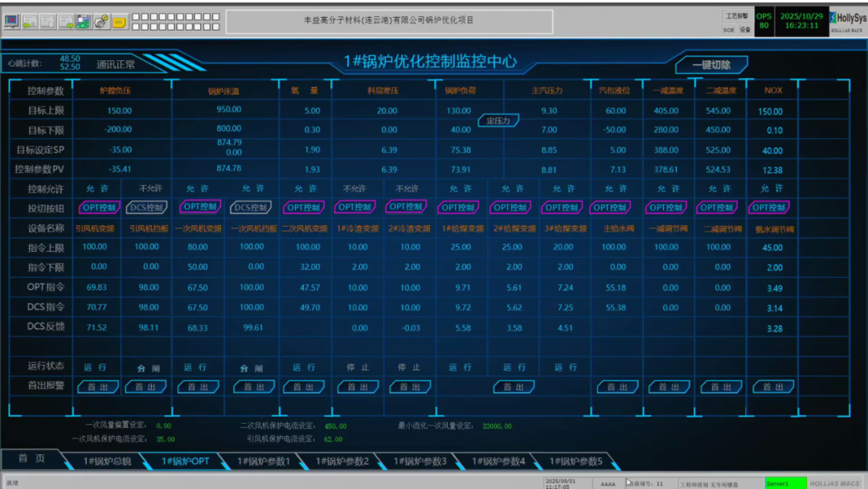This screenshot has width=868, height=489.
Task: Click the 定压力 button
Action: coord(498,121)
